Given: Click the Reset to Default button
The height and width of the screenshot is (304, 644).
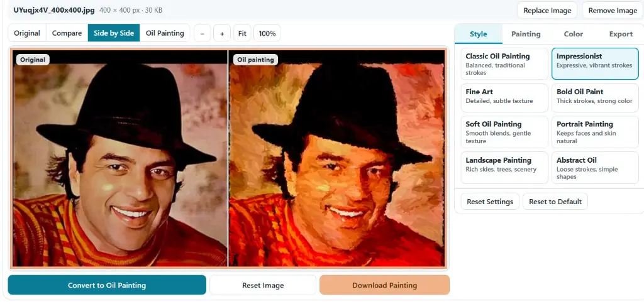Looking at the screenshot, I should 555,202.
